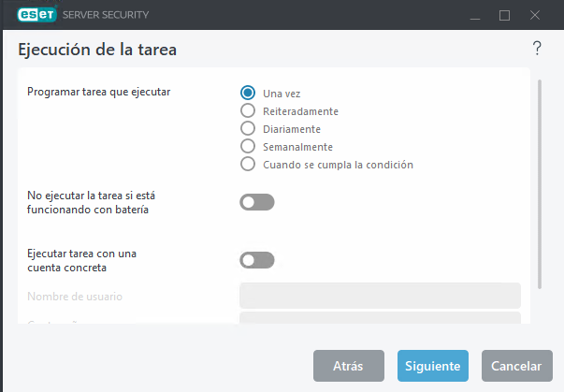Select 'Diariamente' schedule option
Image resolution: width=564 pixels, height=392 pixels.
pos(248,128)
